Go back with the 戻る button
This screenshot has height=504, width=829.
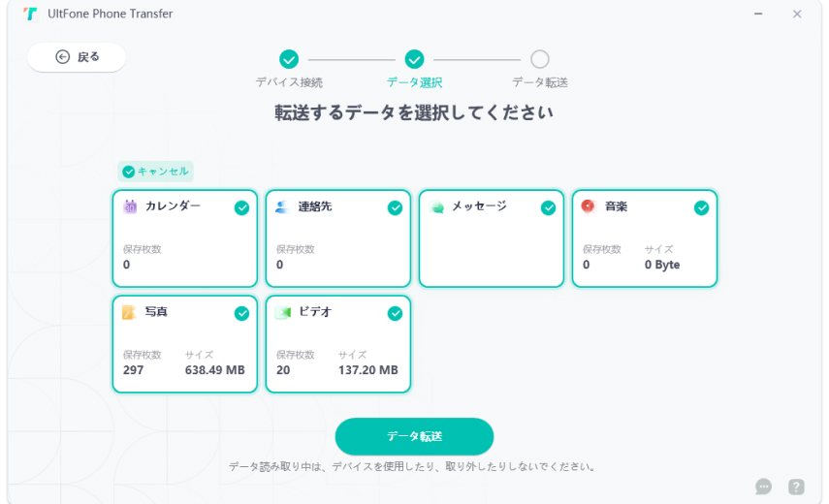click(x=77, y=57)
